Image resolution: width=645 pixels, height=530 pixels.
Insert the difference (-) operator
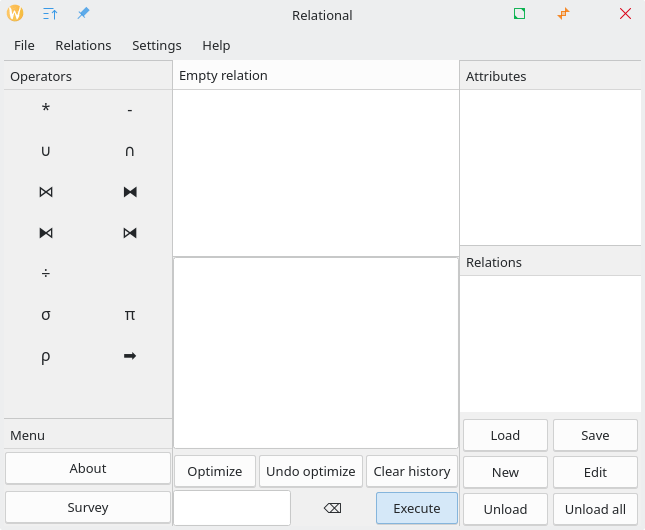[130, 109]
